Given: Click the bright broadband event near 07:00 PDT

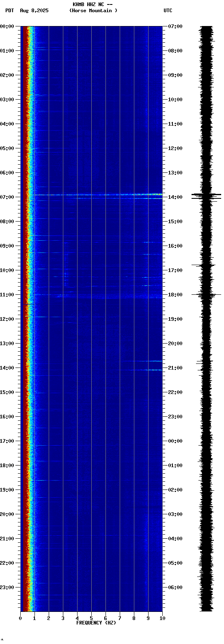Looking at the screenshot, I should 98,195.
